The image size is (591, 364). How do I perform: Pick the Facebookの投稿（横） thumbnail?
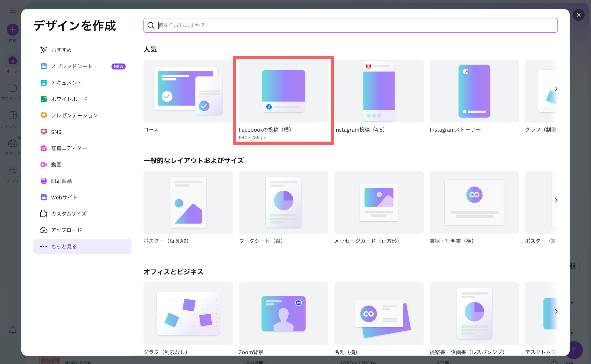pos(283,91)
